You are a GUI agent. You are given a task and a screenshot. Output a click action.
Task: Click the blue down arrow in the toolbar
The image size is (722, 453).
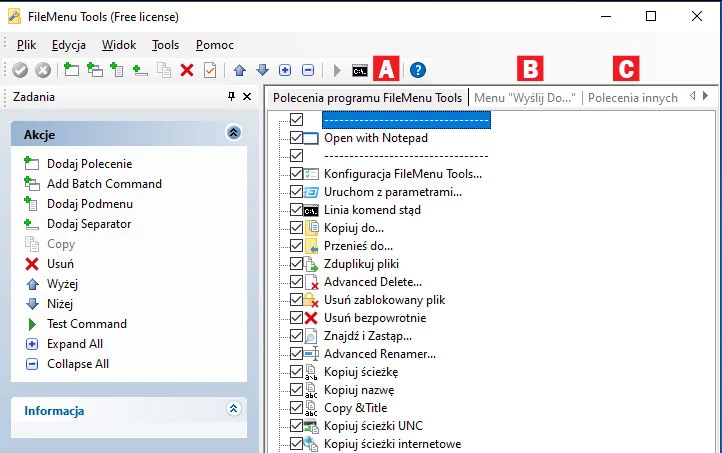point(262,70)
